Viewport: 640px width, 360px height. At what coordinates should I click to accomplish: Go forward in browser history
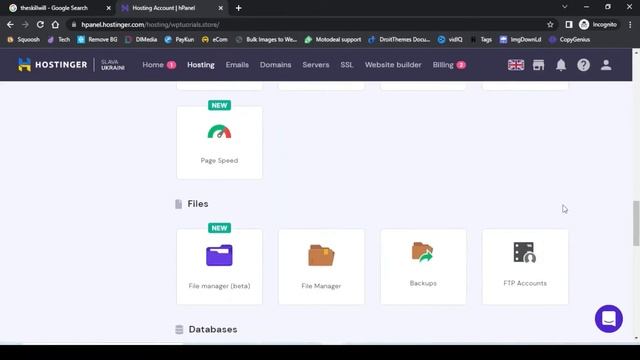coord(25,24)
